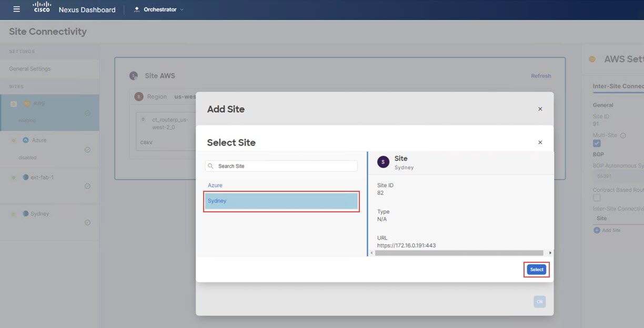Click the Cisco logo in the header
This screenshot has width=644, height=328.
[x=42, y=7]
